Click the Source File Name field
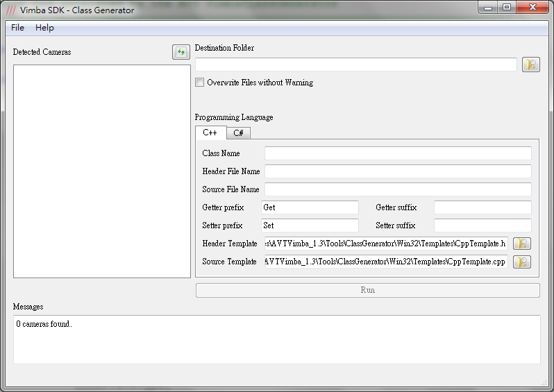 point(398,189)
